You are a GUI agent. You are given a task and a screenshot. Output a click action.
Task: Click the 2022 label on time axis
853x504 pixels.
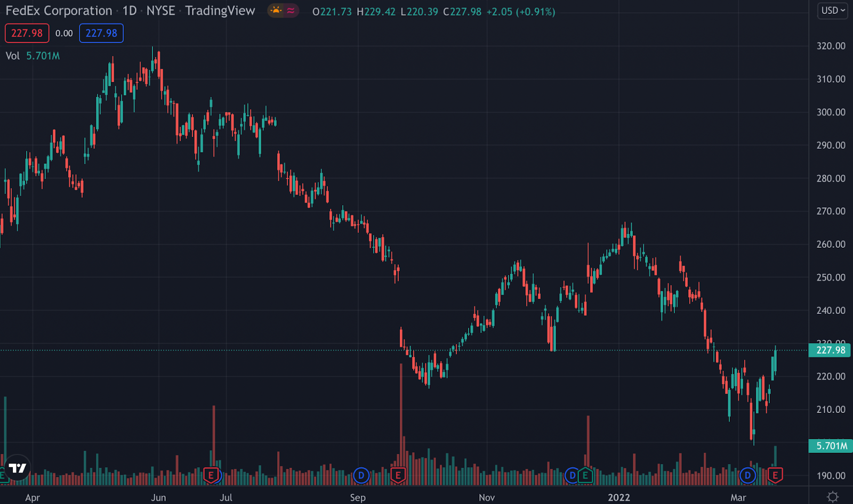[619, 498]
